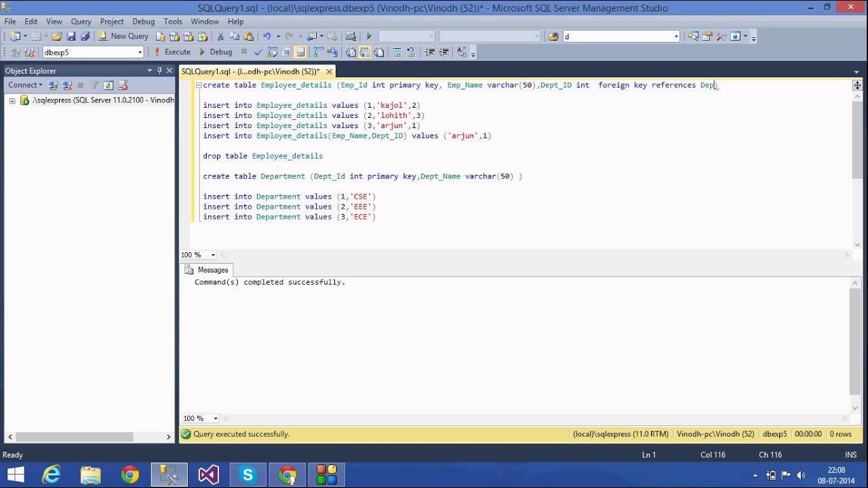The width and height of the screenshot is (868, 488).
Task: Open the Toolbox wrench icon
Action: pos(721,37)
